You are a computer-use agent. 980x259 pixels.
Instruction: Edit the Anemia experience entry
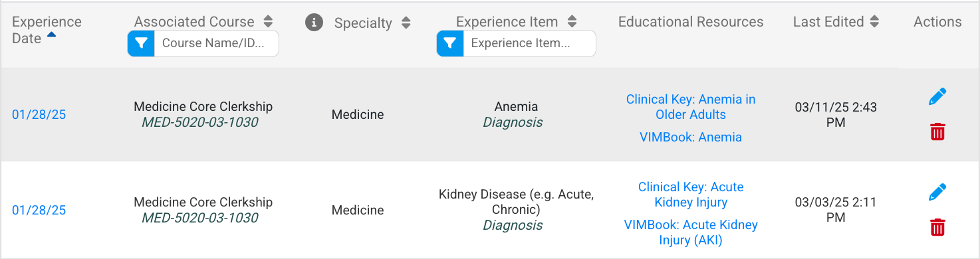pyautogui.click(x=937, y=97)
